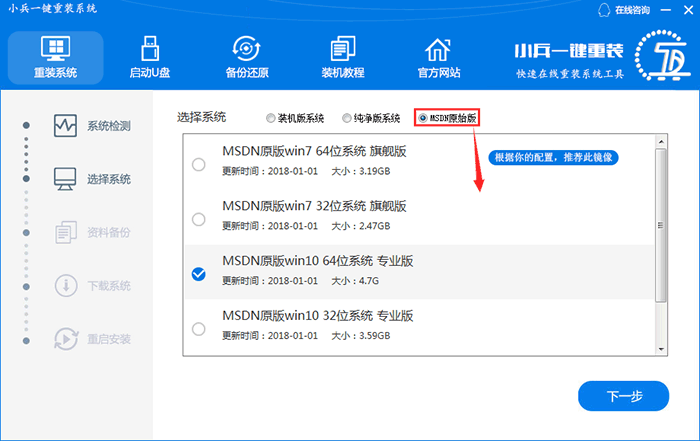Click the 下载系统 download step icon
The height and width of the screenshot is (441, 700).
point(66,286)
